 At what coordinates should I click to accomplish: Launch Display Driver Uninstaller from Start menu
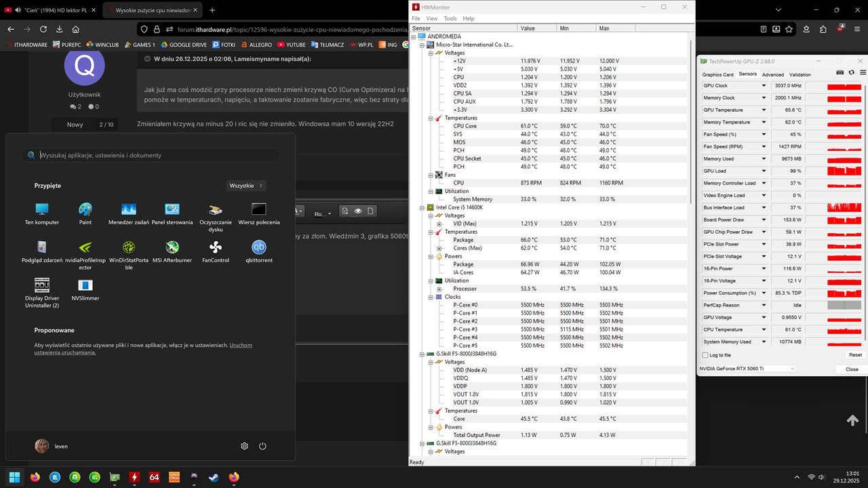point(42,293)
